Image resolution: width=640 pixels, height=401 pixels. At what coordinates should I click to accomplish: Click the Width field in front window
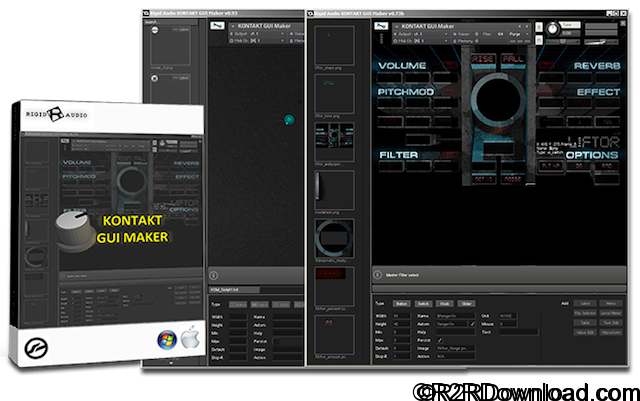(401, 316)
